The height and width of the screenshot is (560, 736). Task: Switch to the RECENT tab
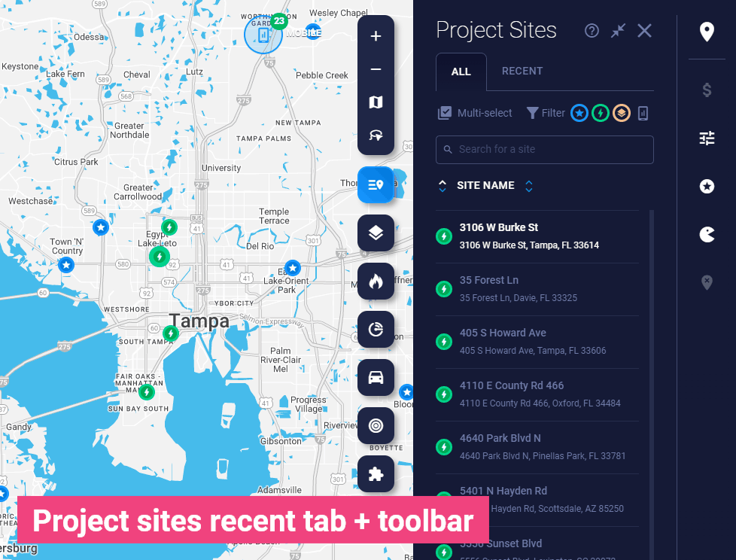coord(522,72)
